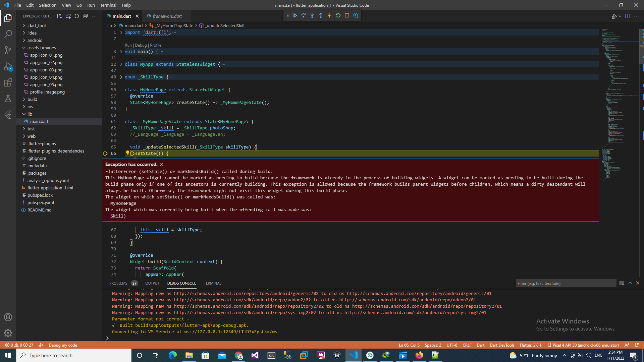Click main.dart filename tab at top
Viewport: 644px width, 362px height.
[122, 16]
